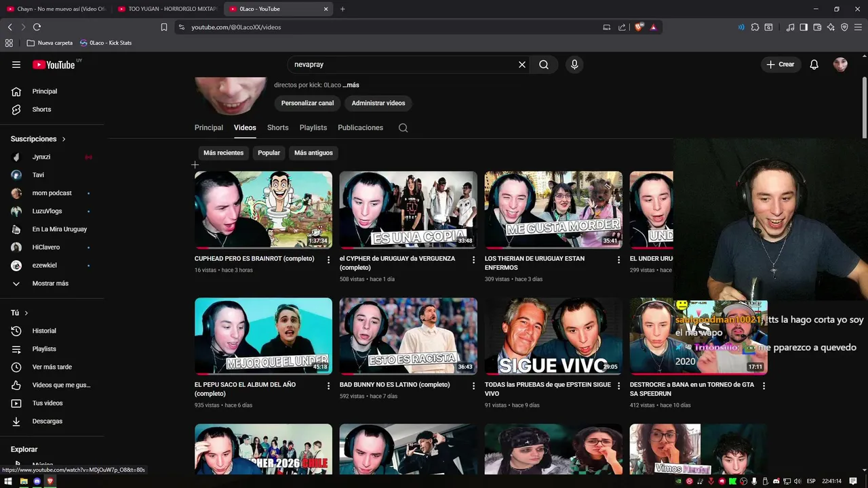868x488 pixels.
Task: Open Ver más tarde in the sidebar
Action: pyautogui.click(x=52, y=367)
